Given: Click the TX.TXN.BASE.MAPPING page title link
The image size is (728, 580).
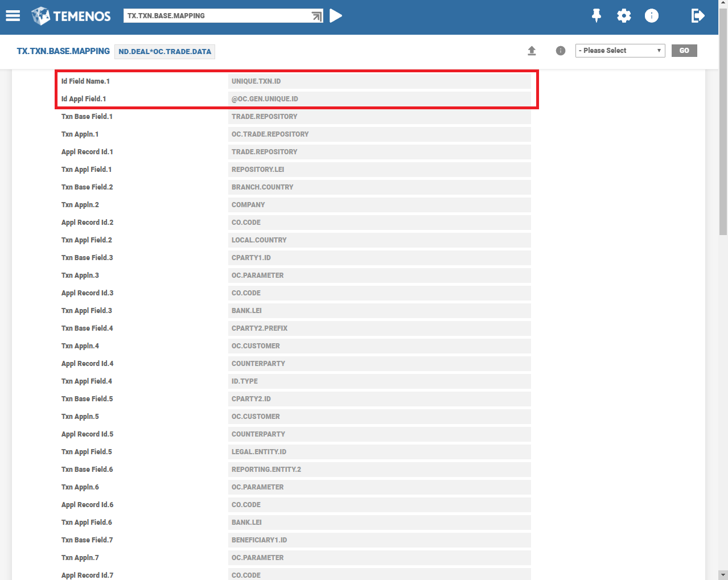Looking at the screenshot, I should (63, 51).
